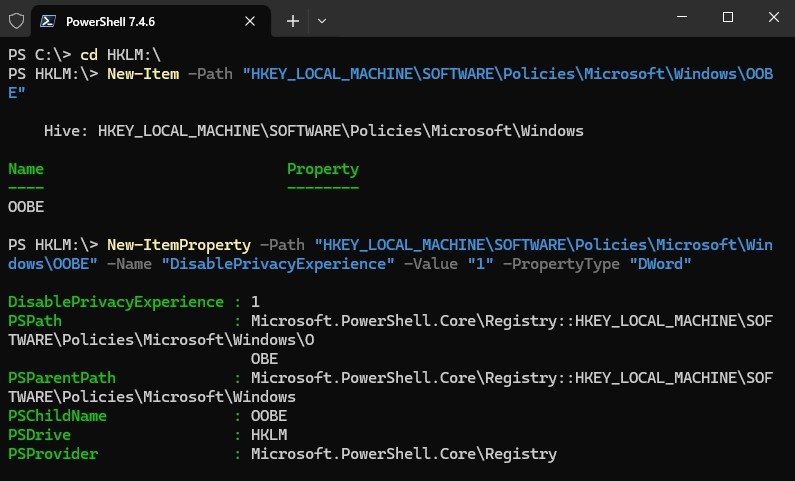The height and width of the screenshot is (481, 795).
Task: Minimize the terminal window
Action: point(680,17)
